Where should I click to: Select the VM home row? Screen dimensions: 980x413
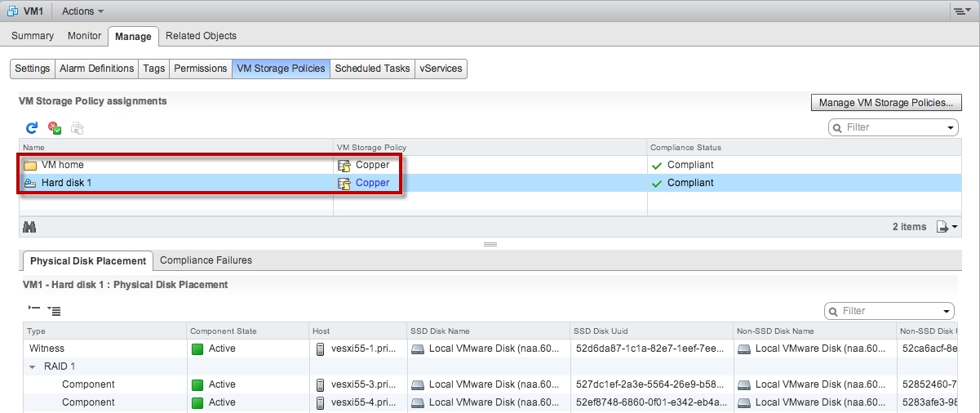pos(490,165)
